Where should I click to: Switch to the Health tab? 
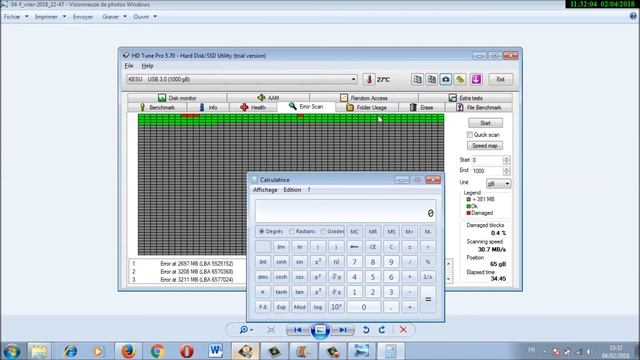point(253,107)
